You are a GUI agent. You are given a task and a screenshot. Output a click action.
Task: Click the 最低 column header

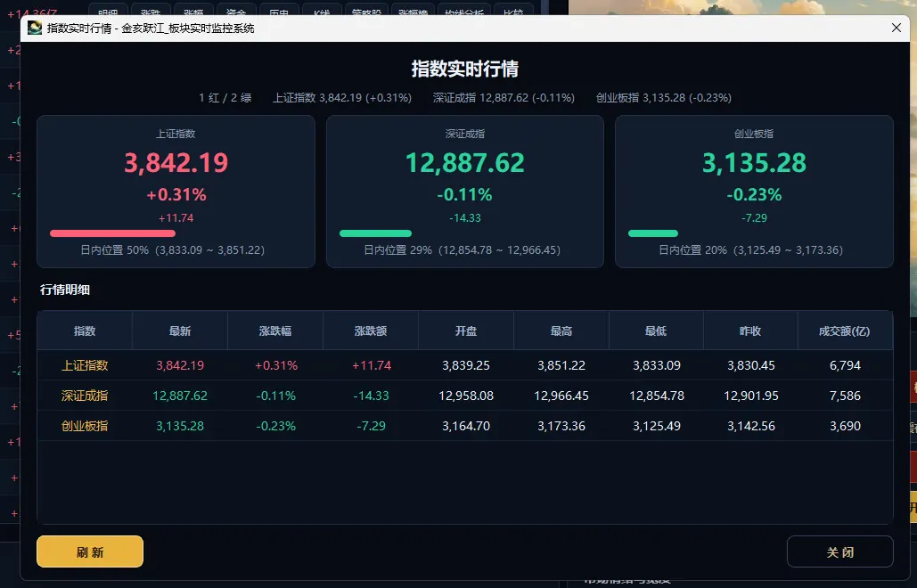point(656,331)
